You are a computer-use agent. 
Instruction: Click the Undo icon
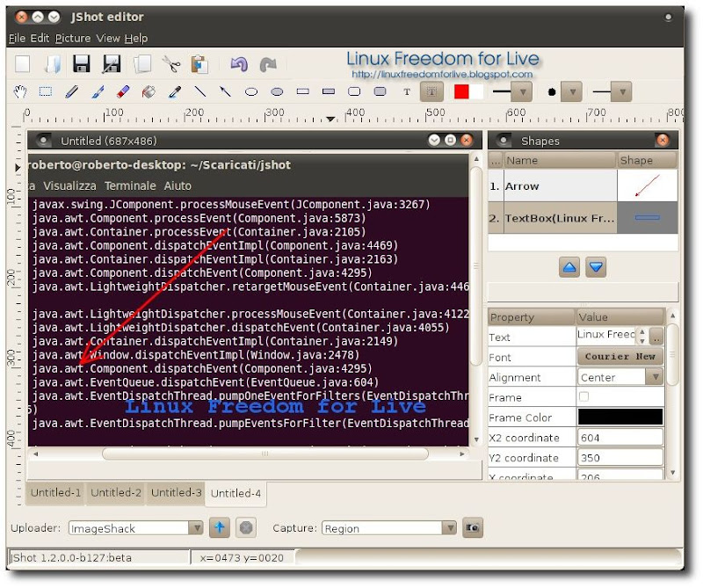(x=238, y=63)
